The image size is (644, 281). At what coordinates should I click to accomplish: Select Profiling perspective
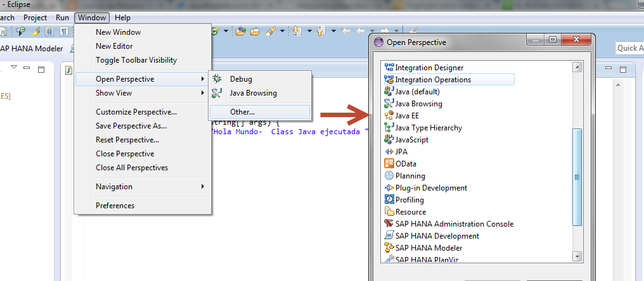pyautogui.click(x=404, y=199)
